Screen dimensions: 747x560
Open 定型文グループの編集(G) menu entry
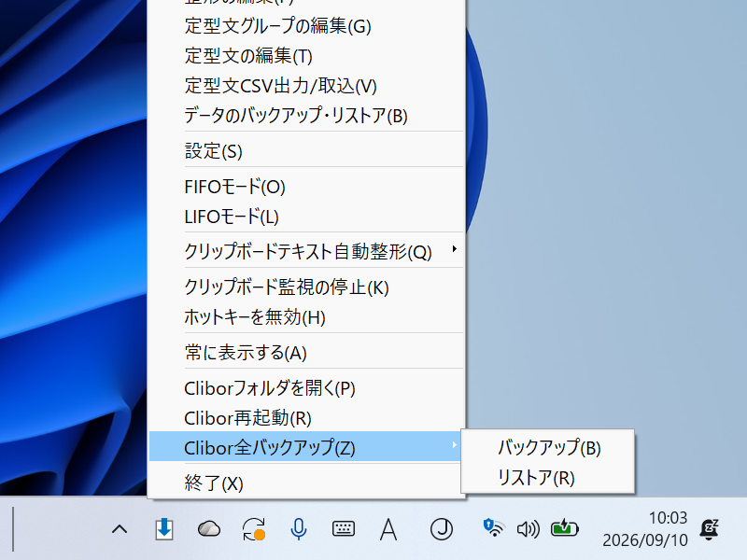tap(306, 26)
